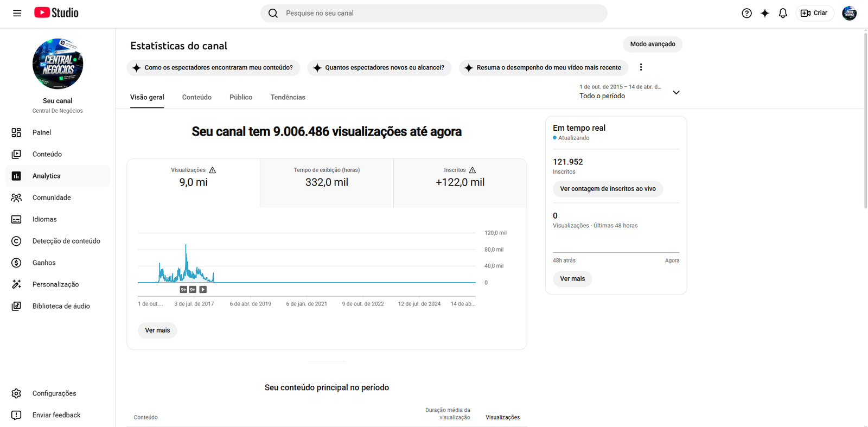Open the Criar creation menu
This screenshot has width=868, height=427.
pyautogui.click(x=814, y=13)
